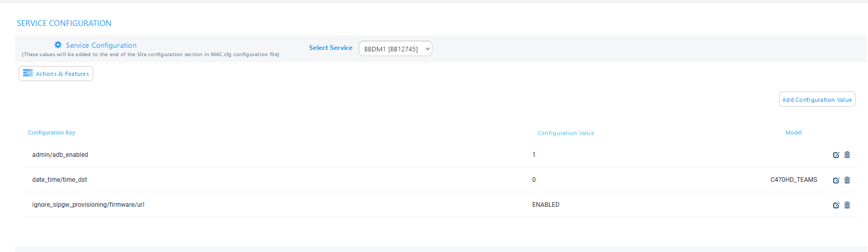Click the C470HD_TEAMS model cell
The height and width of the screenshot is (252, 868).
tap(794, 180)
